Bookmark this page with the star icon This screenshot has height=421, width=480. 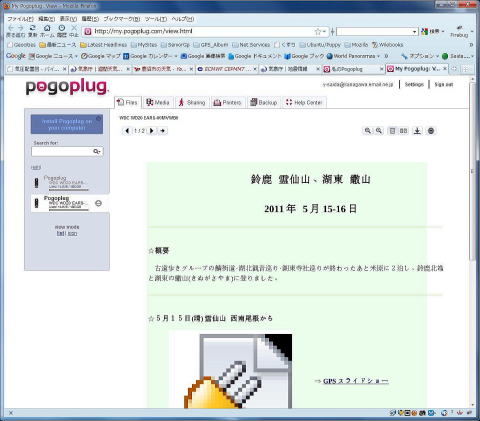click(318, 31)
